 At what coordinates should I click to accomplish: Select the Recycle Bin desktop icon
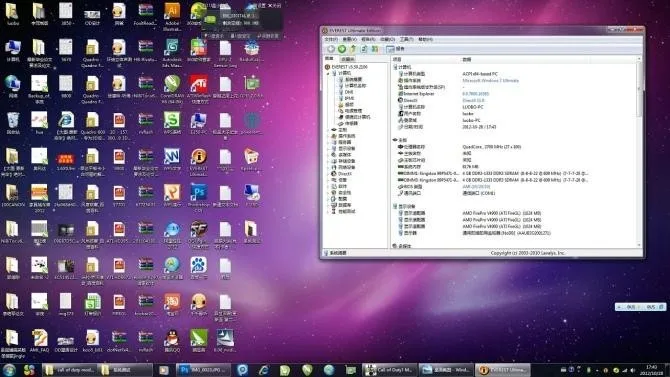[13, 124]
